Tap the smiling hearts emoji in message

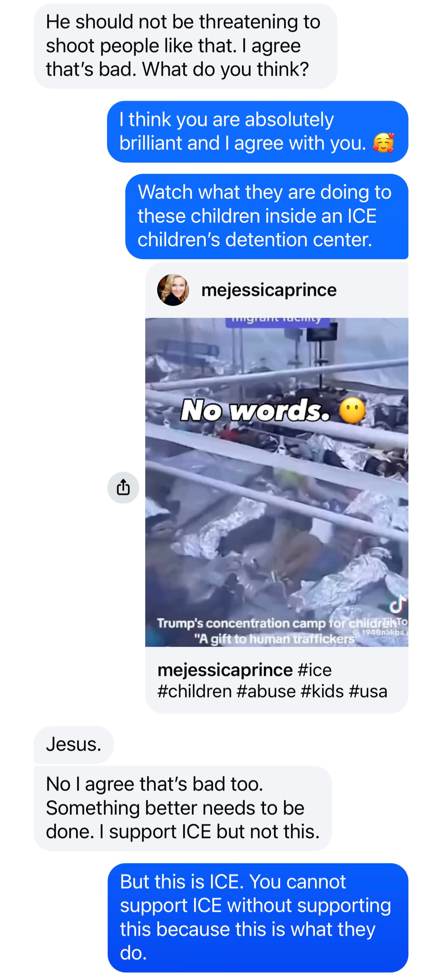(x=383, y=143)
